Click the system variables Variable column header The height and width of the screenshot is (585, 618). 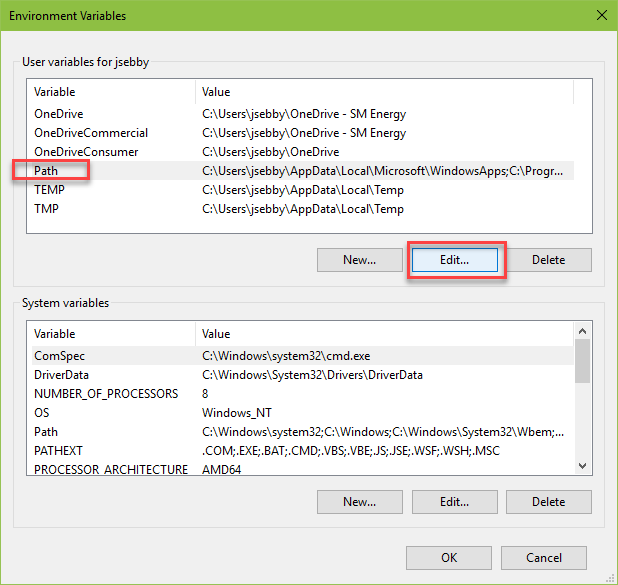point(114,334)
